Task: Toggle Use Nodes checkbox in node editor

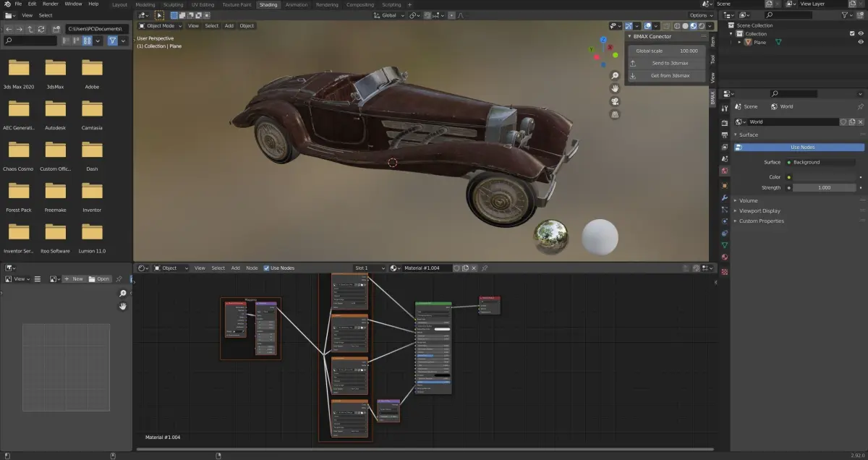Action: tap(266, 268)
